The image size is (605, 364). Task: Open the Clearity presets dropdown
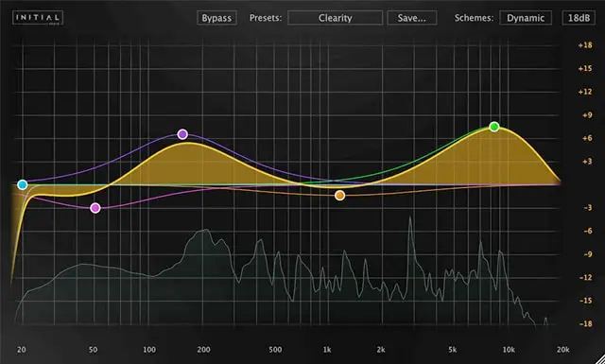335,18
